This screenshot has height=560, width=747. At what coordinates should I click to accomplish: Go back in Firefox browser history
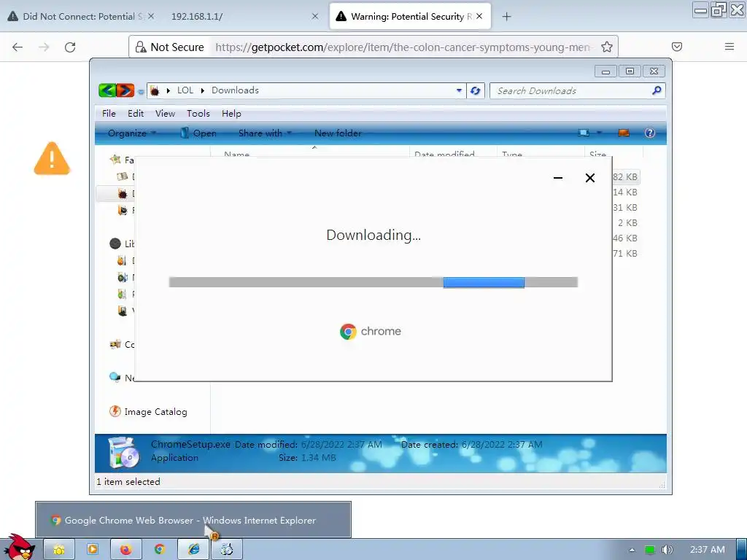[x=18, y=47]
